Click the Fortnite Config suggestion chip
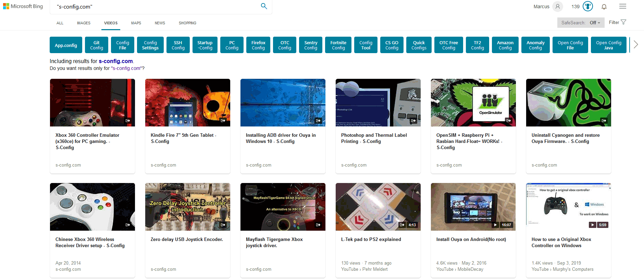 pyautogui.click(x=338, y=45)
